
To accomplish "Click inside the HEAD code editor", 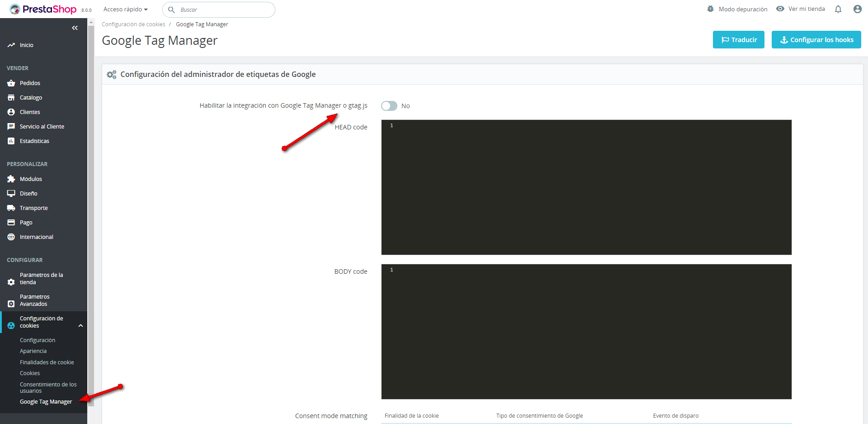I will 586,187.
